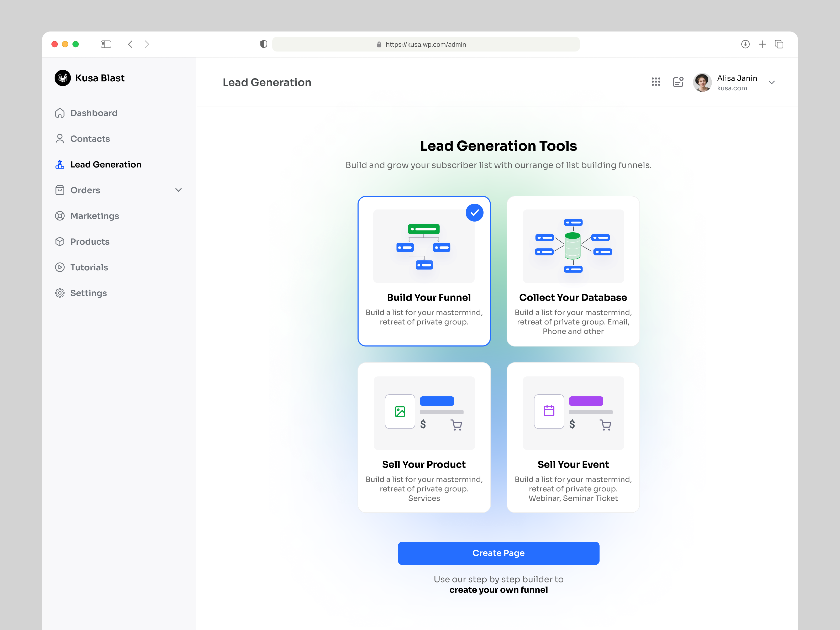Open Settings from the sidebar menu
Image resolution: width=840 pixels, height=630 pixels.
point(88,293)
